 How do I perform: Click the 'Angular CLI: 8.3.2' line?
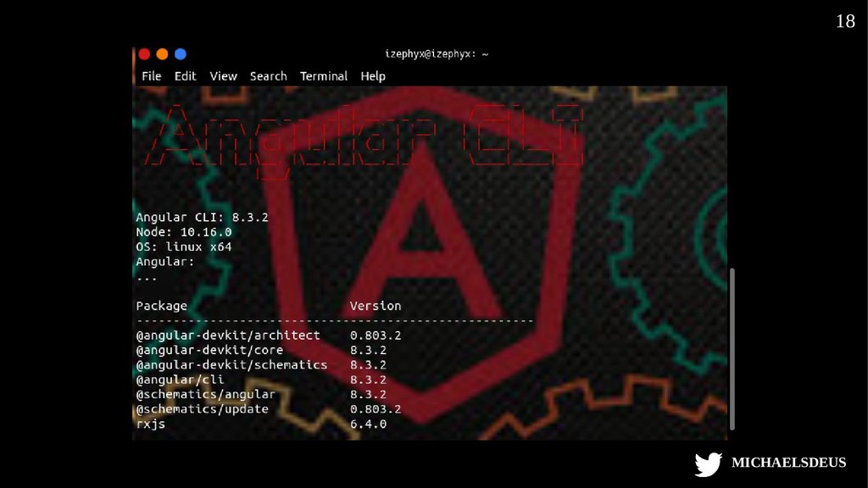(x=202, y=218)
